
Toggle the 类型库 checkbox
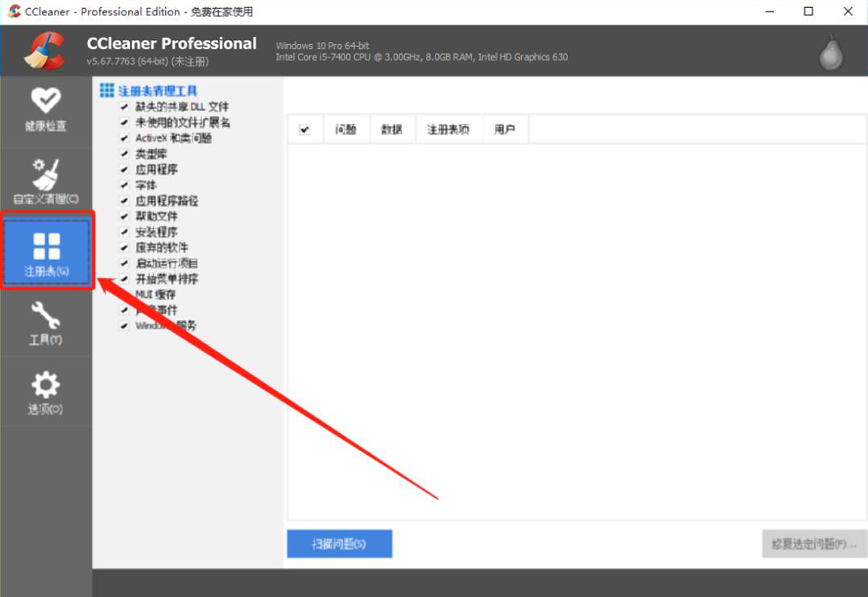[x=124, y=153]
